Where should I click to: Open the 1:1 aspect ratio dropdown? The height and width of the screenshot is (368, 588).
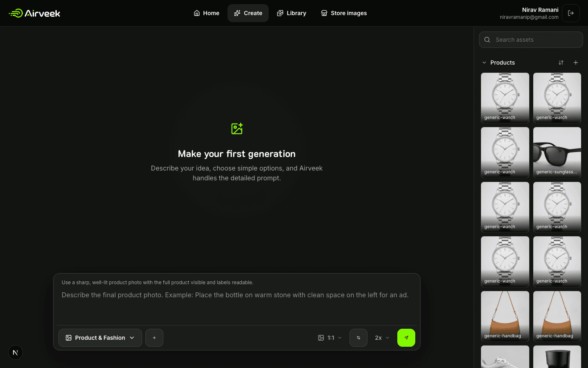click(x=330, y=338)
